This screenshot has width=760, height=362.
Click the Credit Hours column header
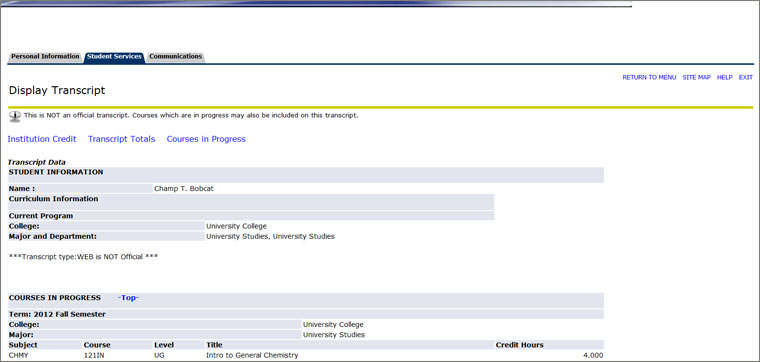[520, 346]
